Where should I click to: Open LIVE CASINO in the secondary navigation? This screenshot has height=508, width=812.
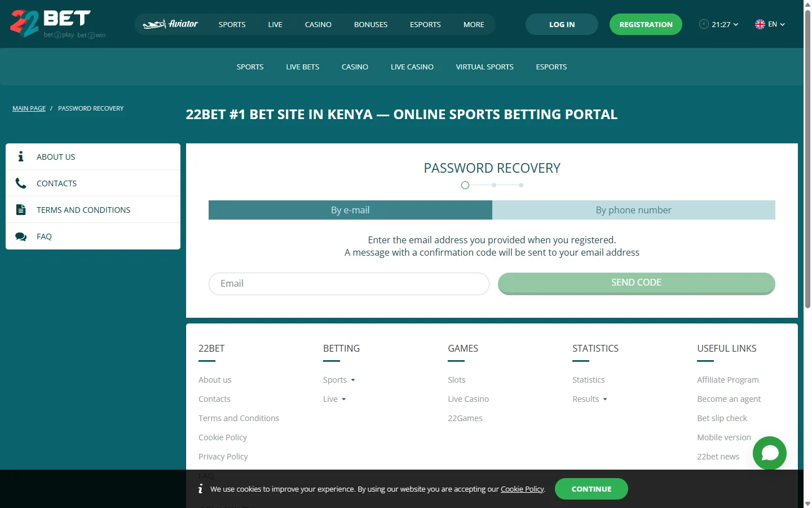click(412, 67)
